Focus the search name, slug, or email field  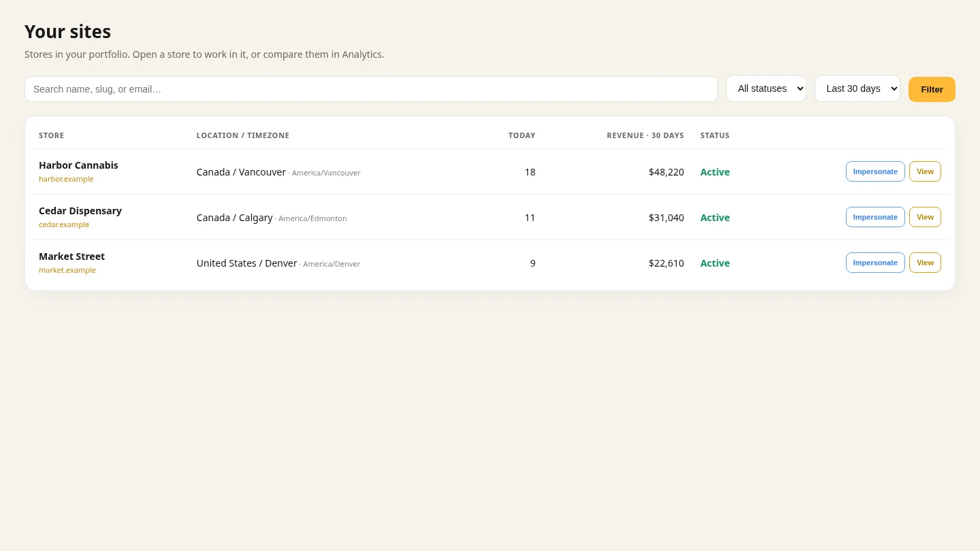pyautogui.click(x=371, y=89)
